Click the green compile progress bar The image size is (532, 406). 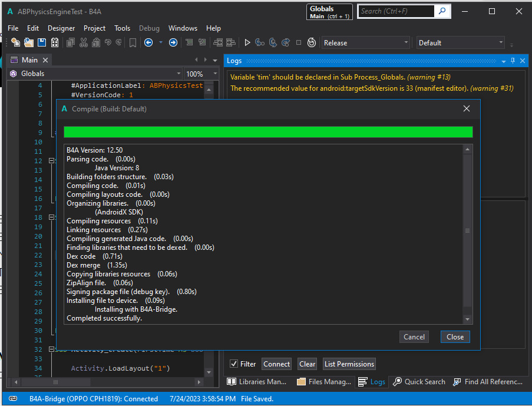(x=268, y=132)
